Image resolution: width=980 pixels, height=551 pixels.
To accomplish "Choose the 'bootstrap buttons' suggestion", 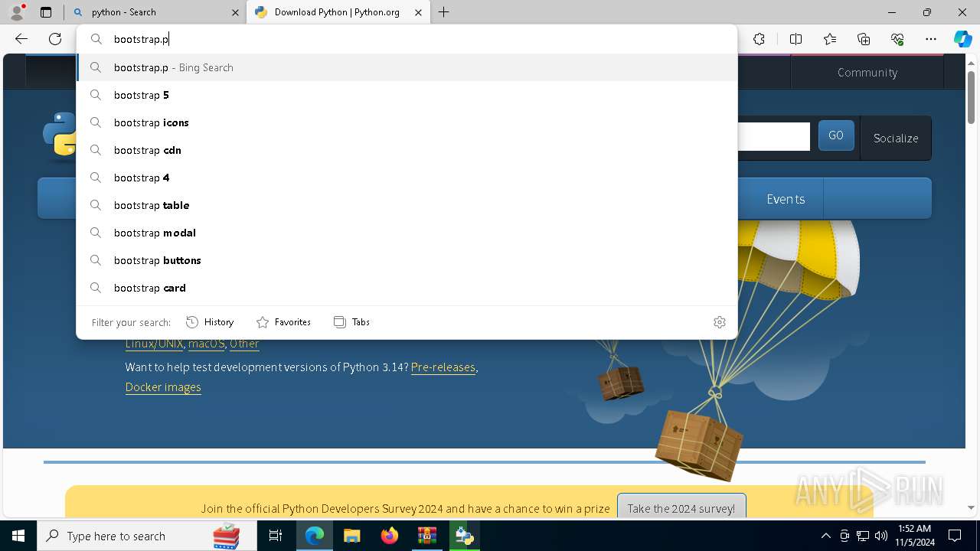I will coord(407,260).
